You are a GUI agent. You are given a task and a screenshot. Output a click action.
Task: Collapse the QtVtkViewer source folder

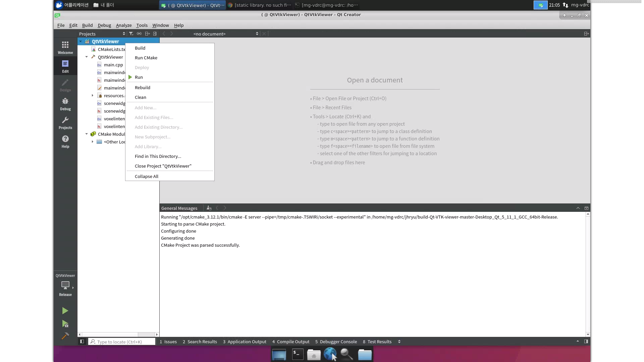pos(86,57)
